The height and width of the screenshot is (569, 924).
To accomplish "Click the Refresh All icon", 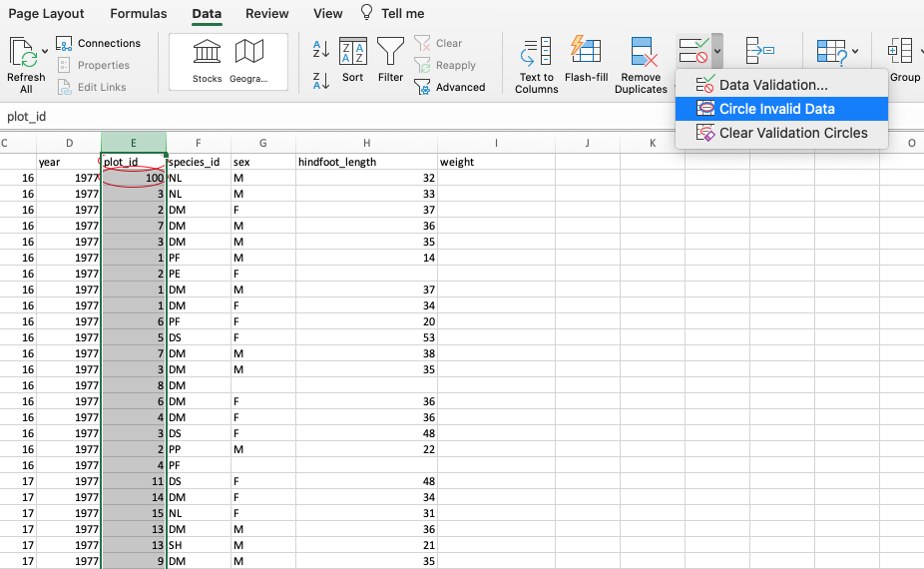I will [x=24, y=52].
